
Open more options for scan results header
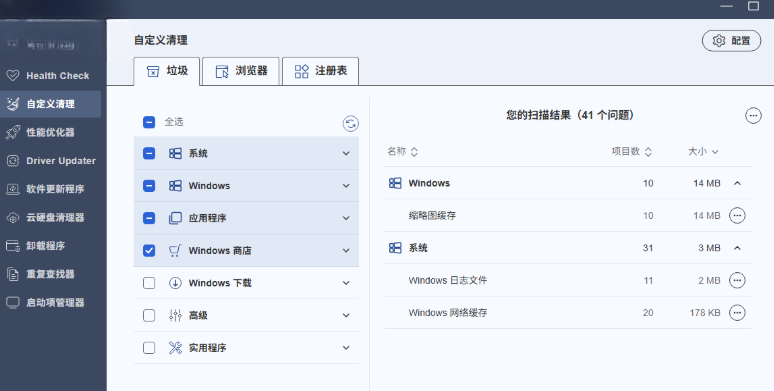pyautogui.click(x=753, y=116)
